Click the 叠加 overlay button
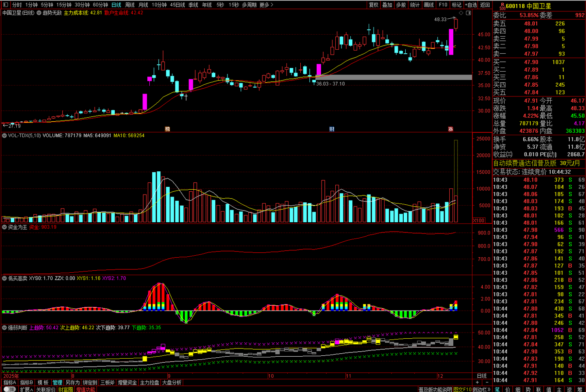This screenshot has width=586, height=392. point(387,5)
